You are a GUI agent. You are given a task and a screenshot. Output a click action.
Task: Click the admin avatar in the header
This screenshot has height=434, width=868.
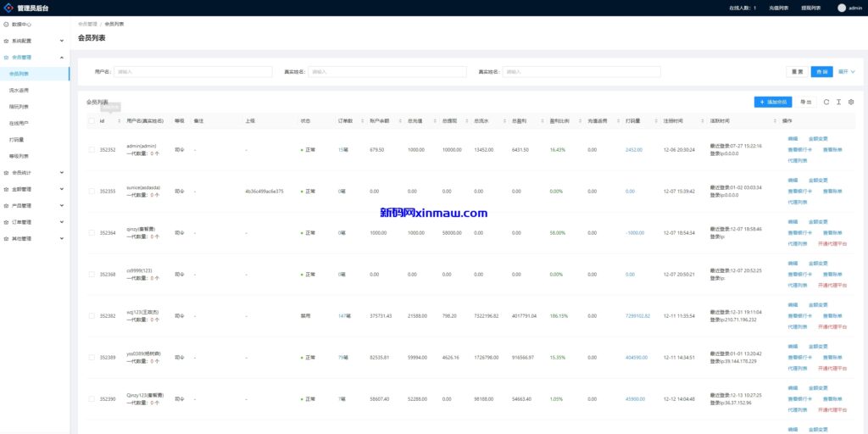(842, 8)
